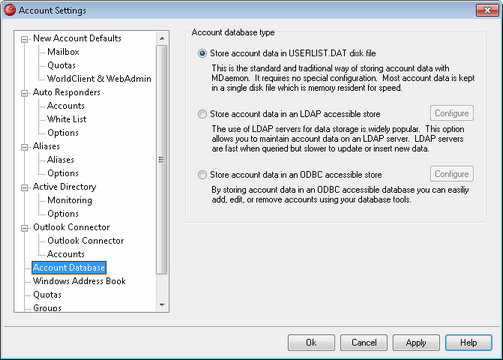The height and width of the screenshot is (360, 503).
Task: Click Configure button for ODBC store
Action: click(x=452, y=174)
